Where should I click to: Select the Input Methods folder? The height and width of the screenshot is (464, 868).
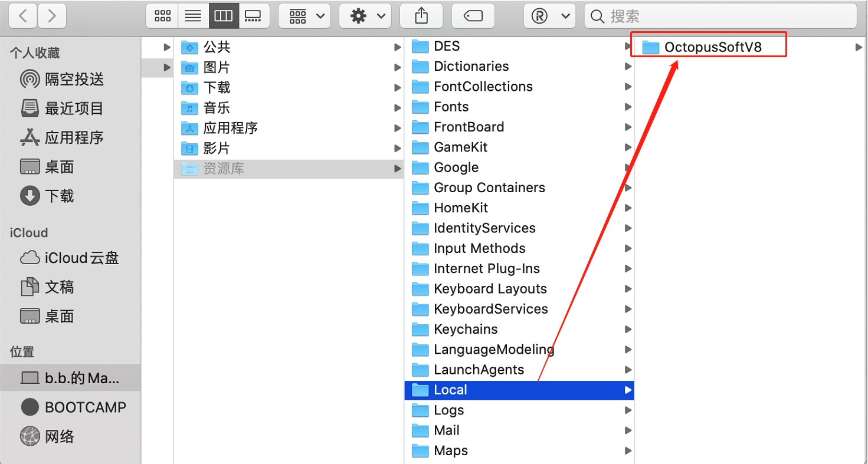(519, 248)
